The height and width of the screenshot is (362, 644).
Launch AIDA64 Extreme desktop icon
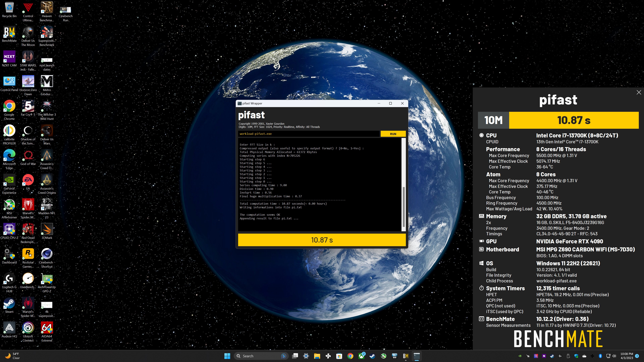coord(47,332)
